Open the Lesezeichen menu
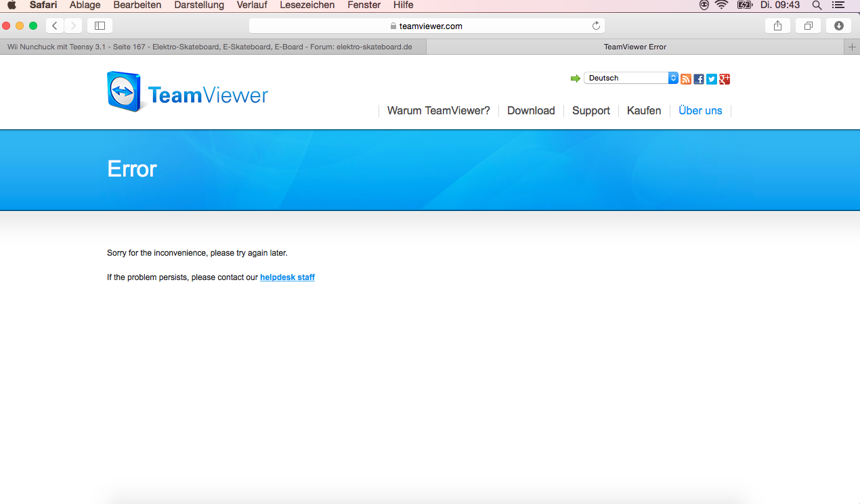Screen dimensions: 860x504 click(x=307, y=5)
